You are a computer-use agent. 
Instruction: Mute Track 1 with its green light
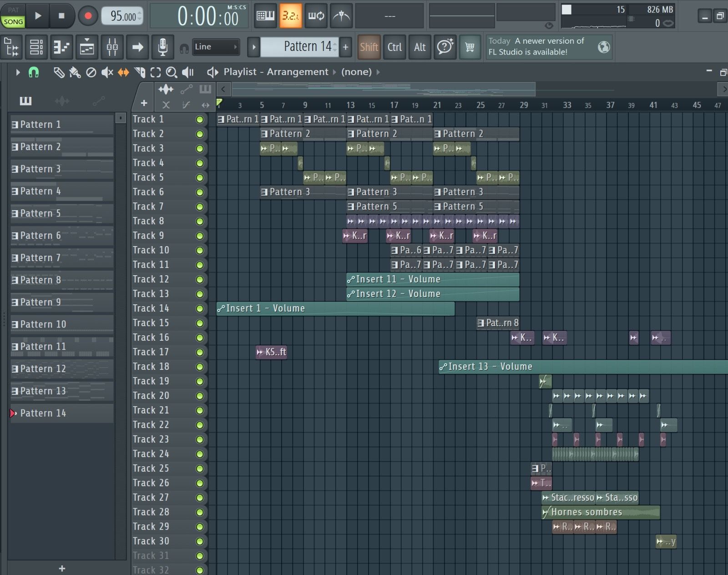pos(199,120)
